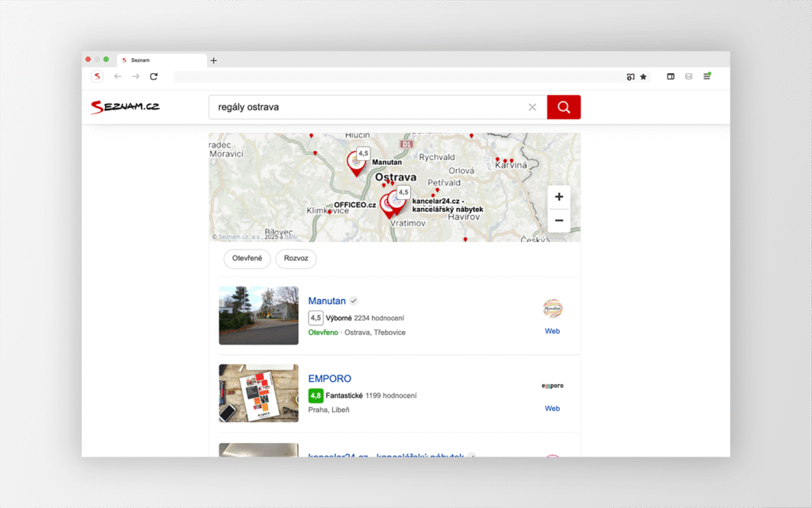Select the Manutan pin on the map
Screen dimensions: 812x508
pyautogui.click(x=356, y=164)
